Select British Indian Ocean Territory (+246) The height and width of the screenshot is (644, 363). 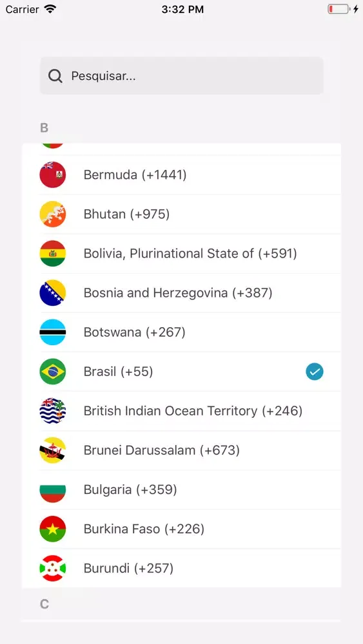pos(181,411)
